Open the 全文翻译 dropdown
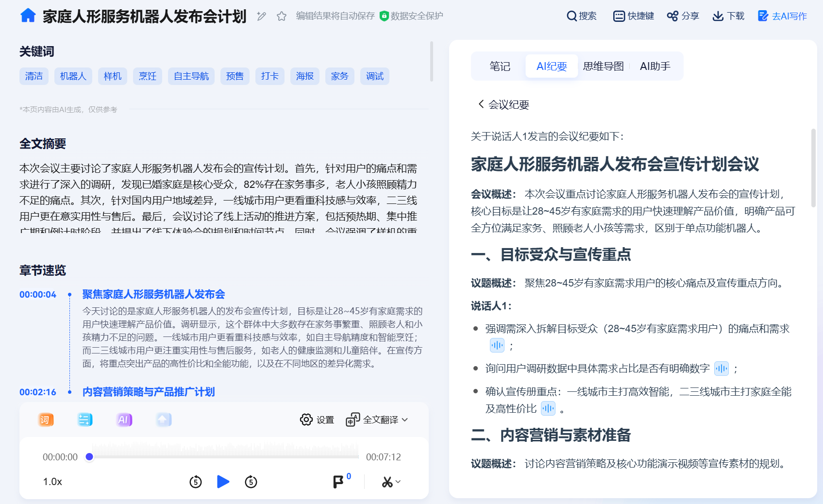 (x=377, y=420)
